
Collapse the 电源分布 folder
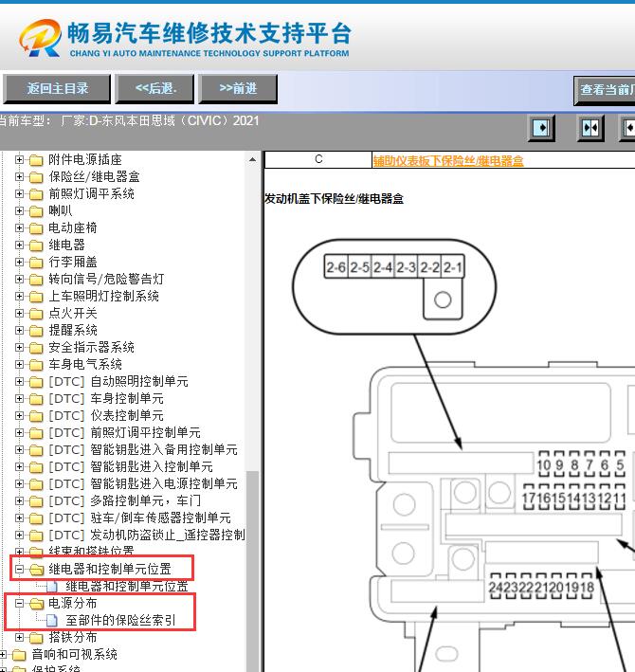pos(19,604)
